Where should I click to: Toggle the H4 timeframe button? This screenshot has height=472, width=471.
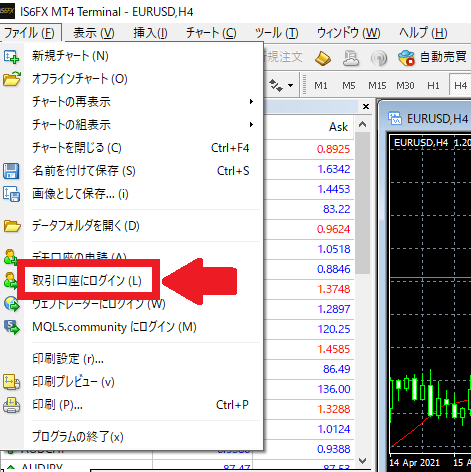pyautogui.click(x=460, y=86)
